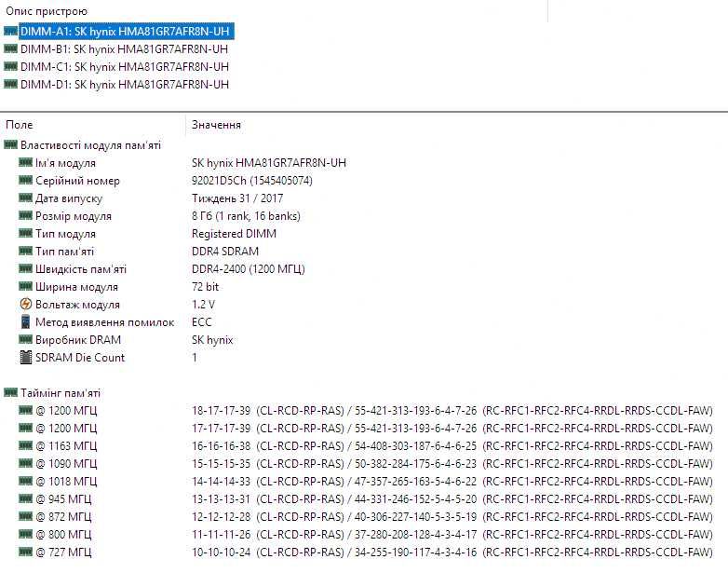Screen dimensions: 728x573
Task: Select the value 'DDR4 SDRAM'
Action: tap(225, 252)
